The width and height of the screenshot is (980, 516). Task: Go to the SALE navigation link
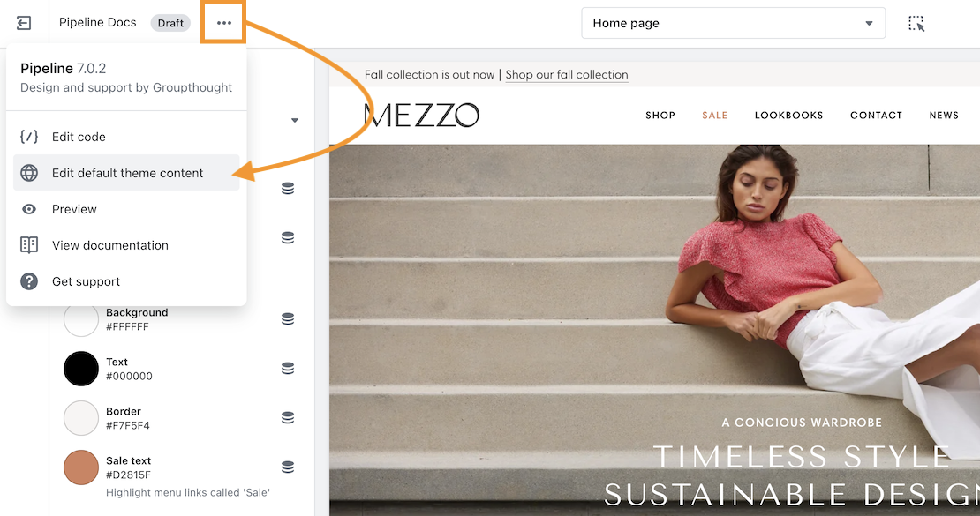(714, 116)
